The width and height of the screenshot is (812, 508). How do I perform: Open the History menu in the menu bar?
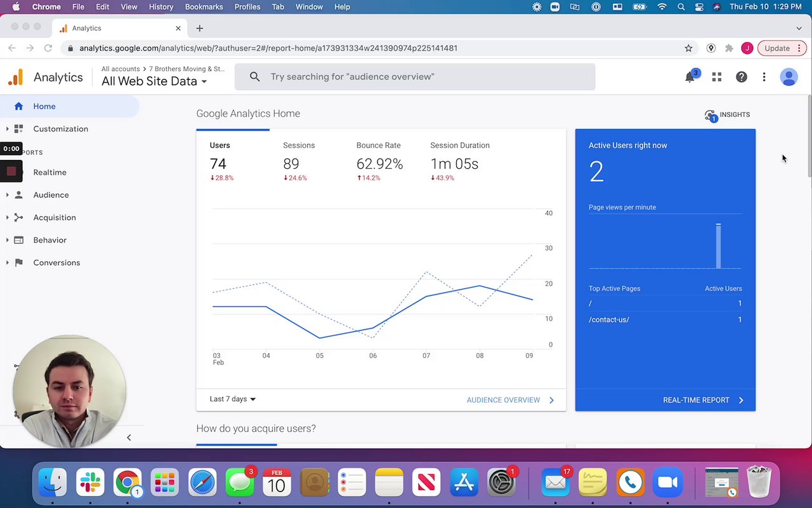point(161,7)
